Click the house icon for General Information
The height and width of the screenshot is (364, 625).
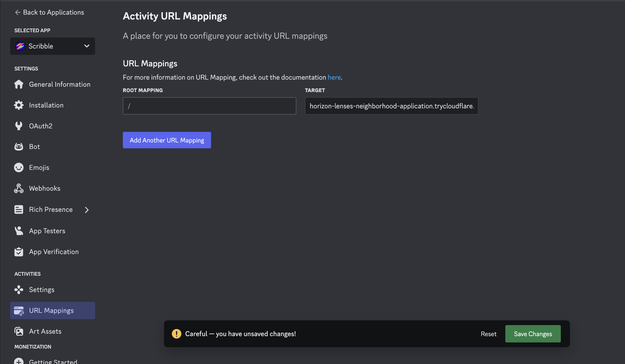point(19,84)
